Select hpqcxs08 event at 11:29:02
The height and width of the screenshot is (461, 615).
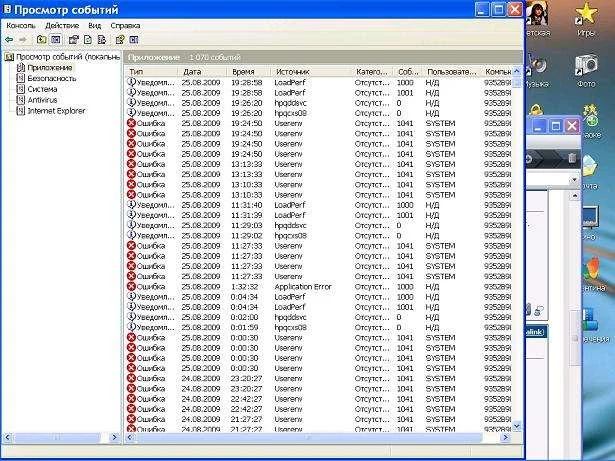tap(319, 236)
